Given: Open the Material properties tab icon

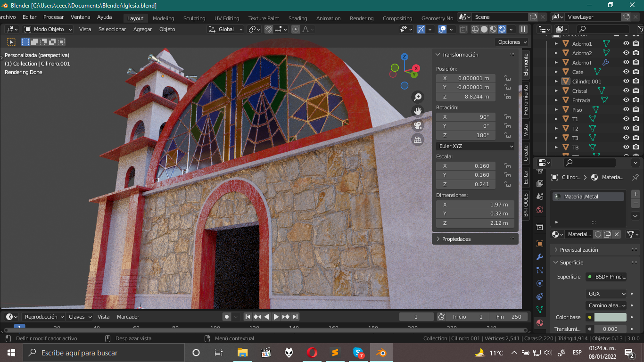Looking at the screenshot, I should pyautogui.click(x=540, y=323).
